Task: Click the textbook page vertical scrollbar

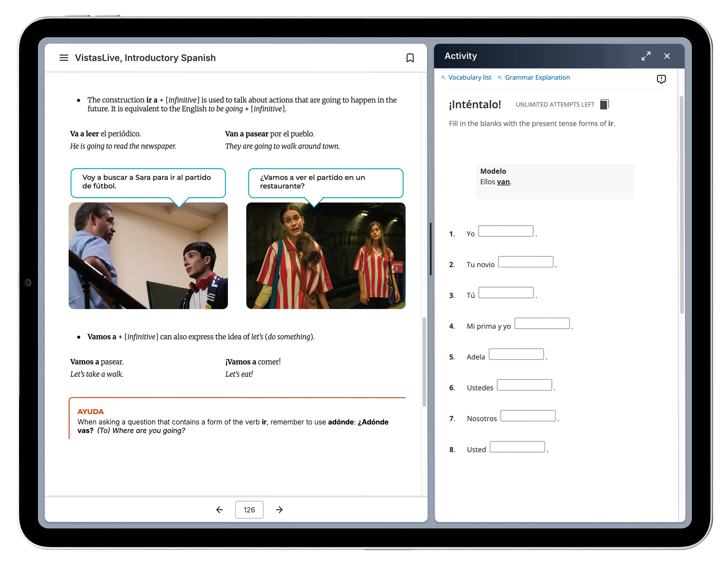Action: tap(424, 362)
